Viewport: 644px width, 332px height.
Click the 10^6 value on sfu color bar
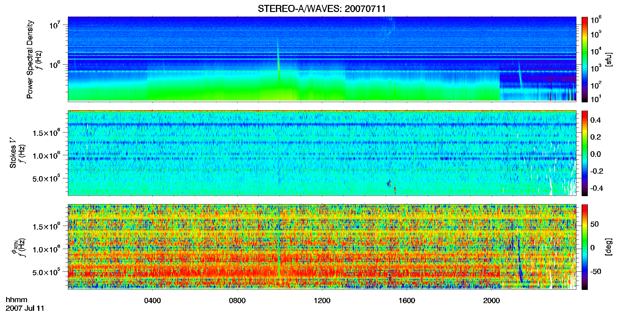tap(596, 20)
